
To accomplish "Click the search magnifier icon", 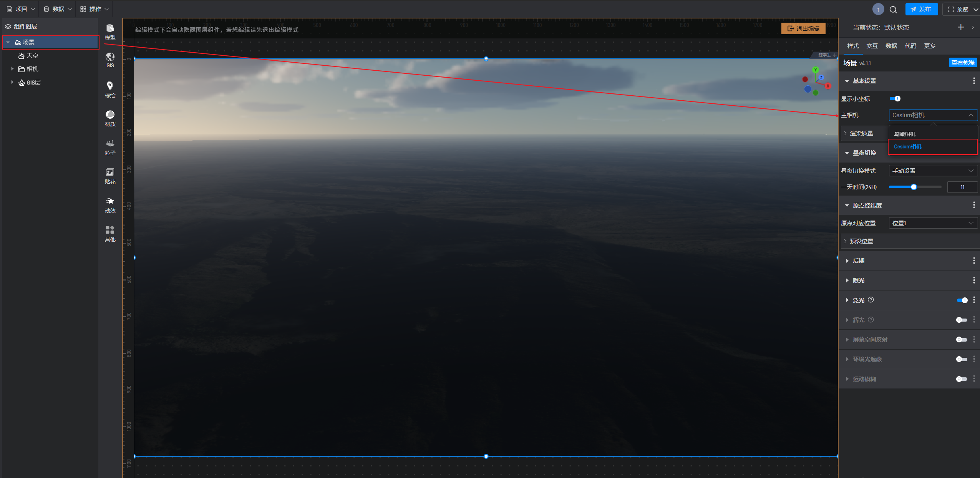I will pyautogui.click(x=893, y=10).
